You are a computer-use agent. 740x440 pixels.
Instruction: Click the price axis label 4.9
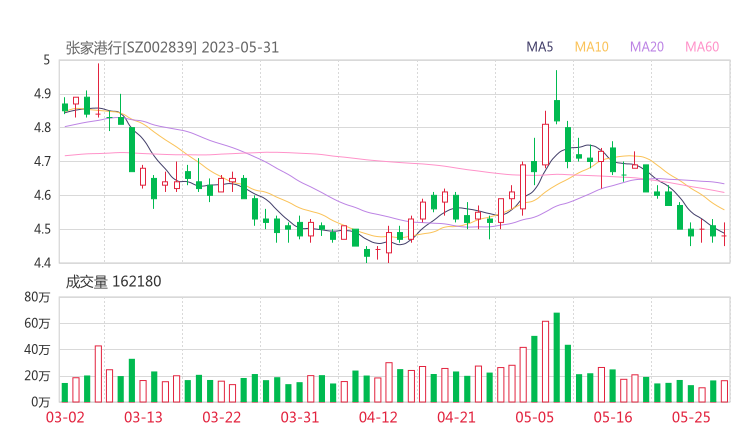42,94
